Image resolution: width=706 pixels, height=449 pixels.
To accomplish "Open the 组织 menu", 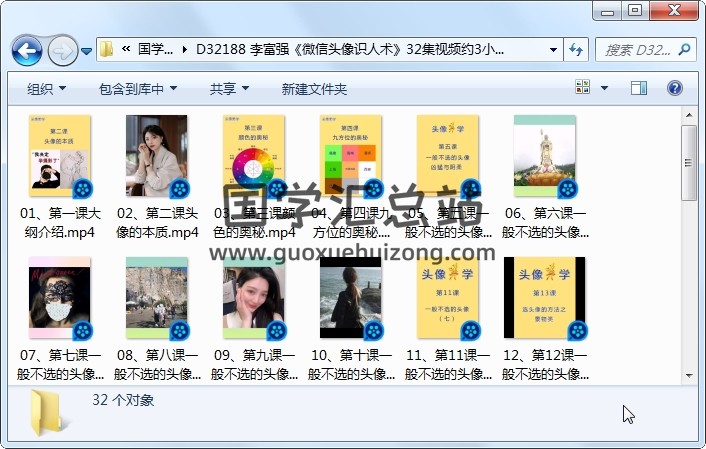I will (x=46, y=89).
